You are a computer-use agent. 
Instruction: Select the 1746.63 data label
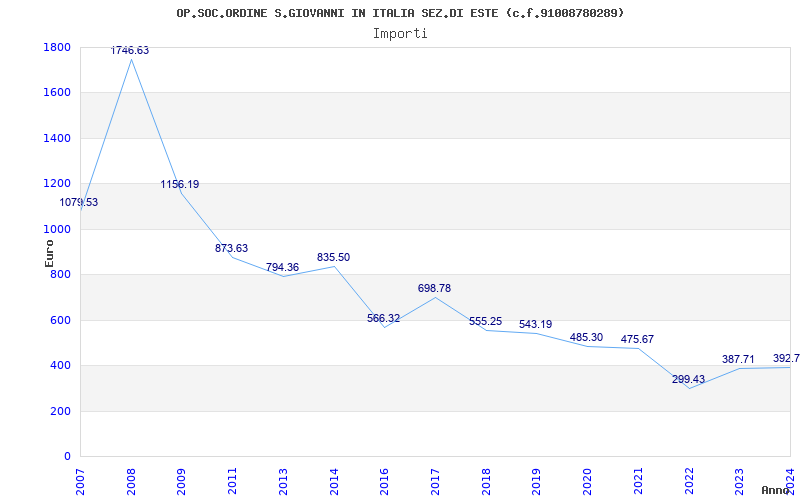coord(130,50)
